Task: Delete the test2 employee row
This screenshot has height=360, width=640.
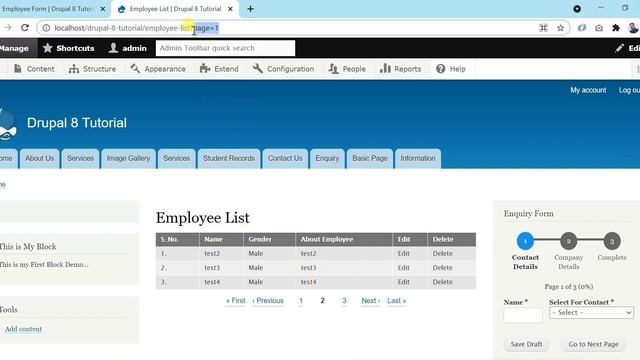Action: (x=442, y=253)
